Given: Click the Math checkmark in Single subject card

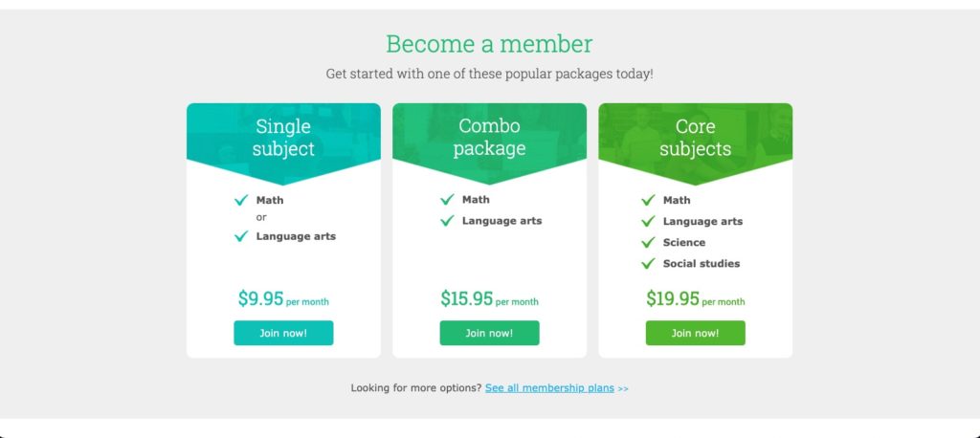Looking at the screenshot, I should [x=241, y=200].
